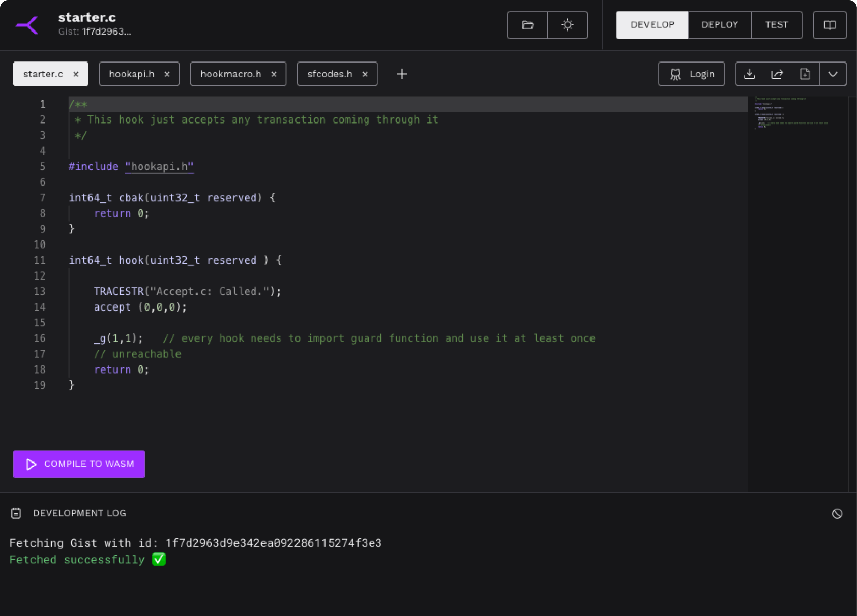The height and width of the screenshot is (616, 857).
Task: Create a new file using the file-plus icon
Action: tap(805, 74)
